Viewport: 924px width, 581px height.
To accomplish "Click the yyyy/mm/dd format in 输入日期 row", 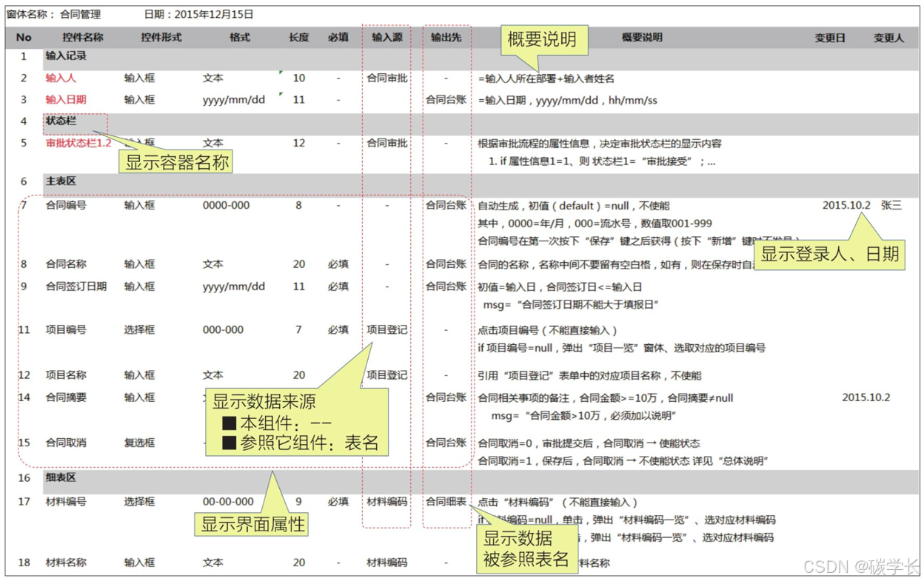I will 233,99.
